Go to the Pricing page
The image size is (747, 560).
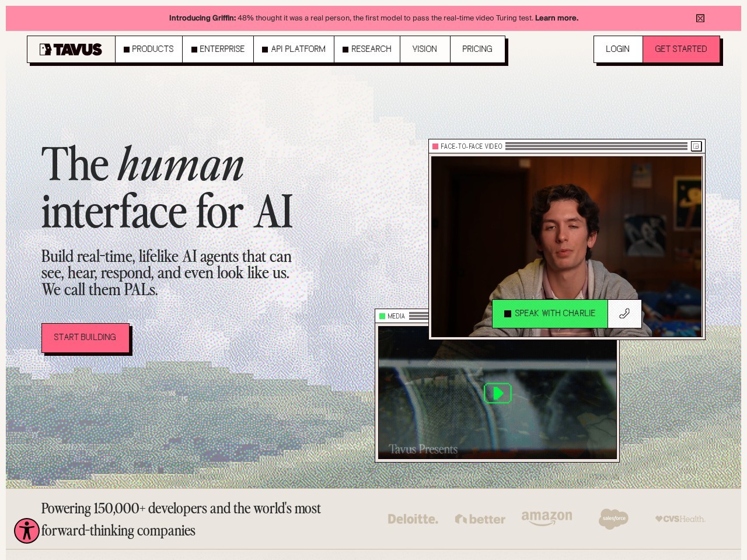tap(477, 49)
